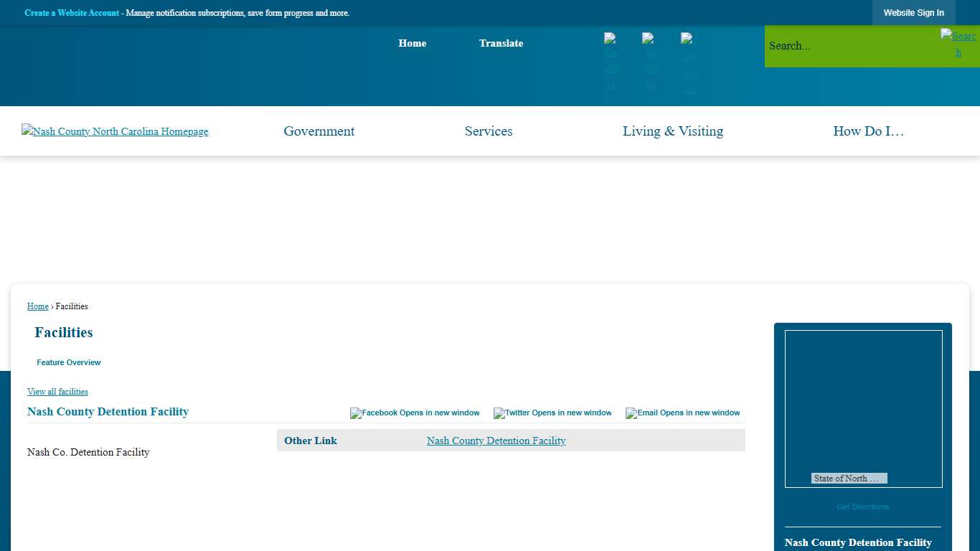Click the Create a Website Account link

(x=72, y=13)
